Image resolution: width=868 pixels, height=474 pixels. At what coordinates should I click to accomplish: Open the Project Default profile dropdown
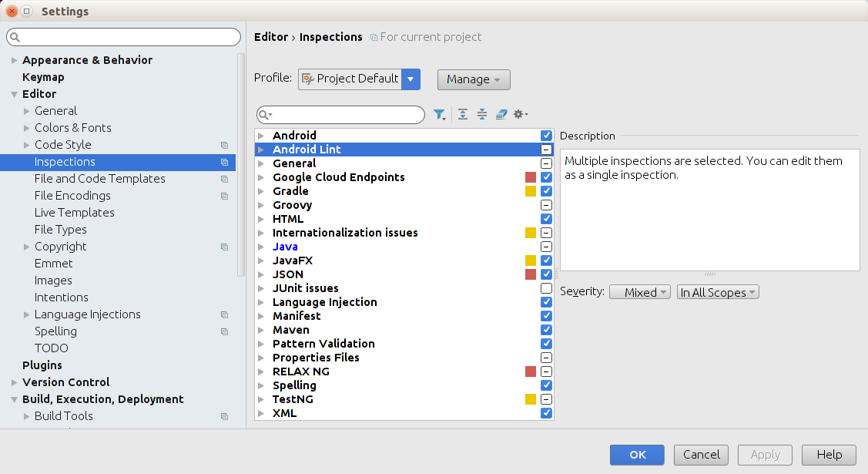[411, 79]
